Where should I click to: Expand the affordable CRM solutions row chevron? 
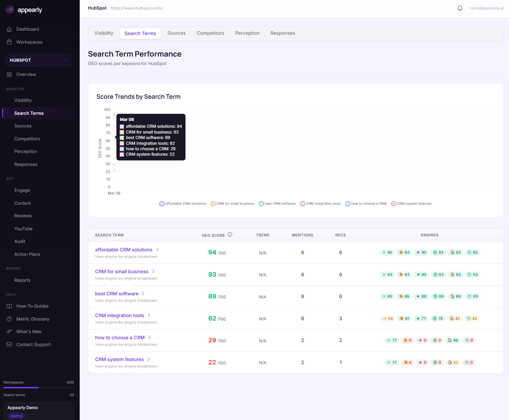[x=157, y=249]
